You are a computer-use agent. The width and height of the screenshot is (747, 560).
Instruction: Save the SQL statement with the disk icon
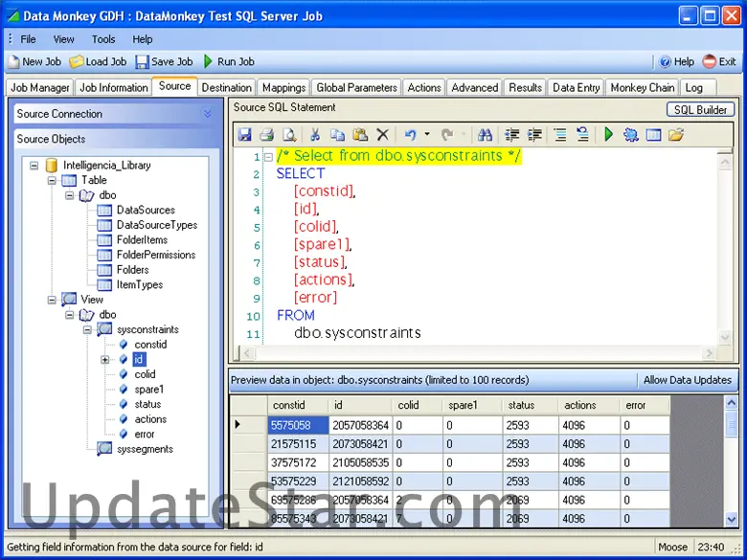(x=245, y=135)
